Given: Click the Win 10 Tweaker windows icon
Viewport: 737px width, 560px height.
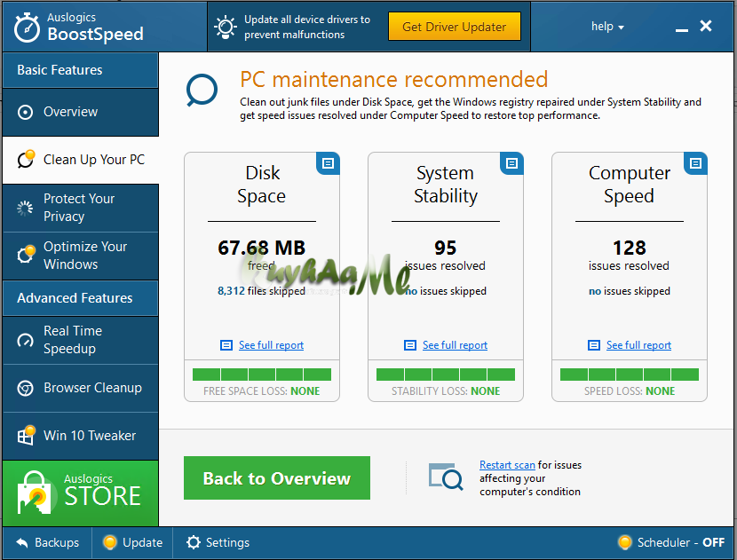Looking at the screenshot, I should 26,435.
